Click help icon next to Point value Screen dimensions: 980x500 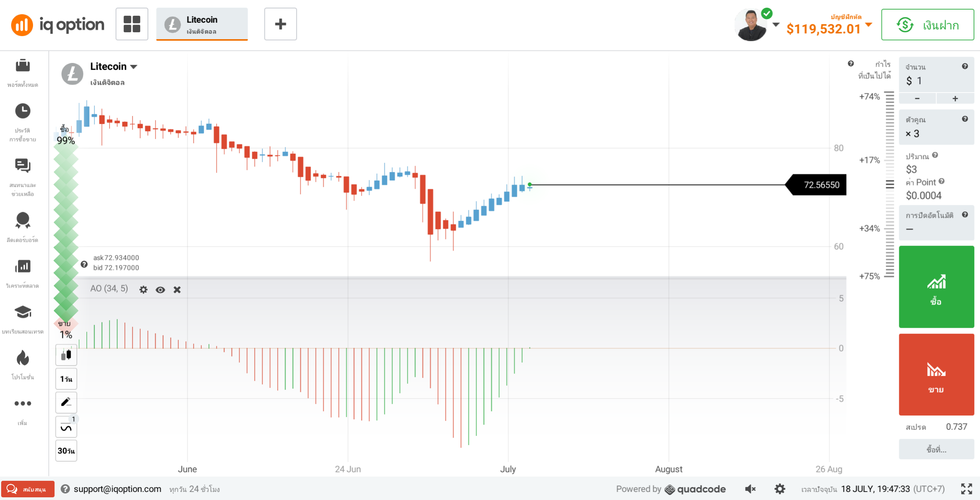point(942,181)
